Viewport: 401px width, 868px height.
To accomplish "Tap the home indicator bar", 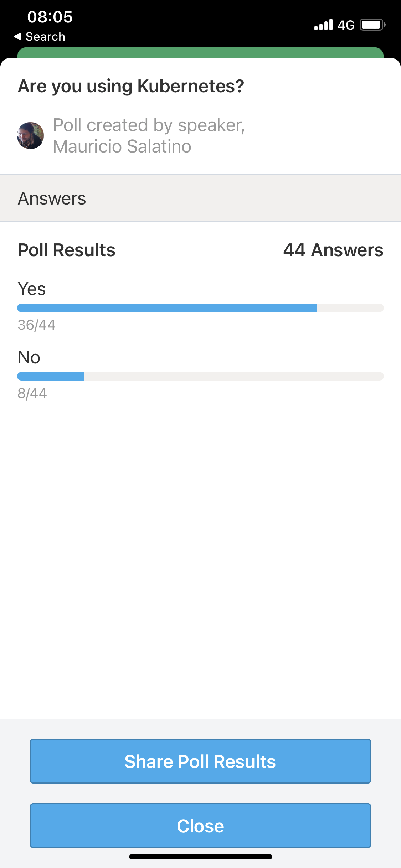I will coord(201,857).
